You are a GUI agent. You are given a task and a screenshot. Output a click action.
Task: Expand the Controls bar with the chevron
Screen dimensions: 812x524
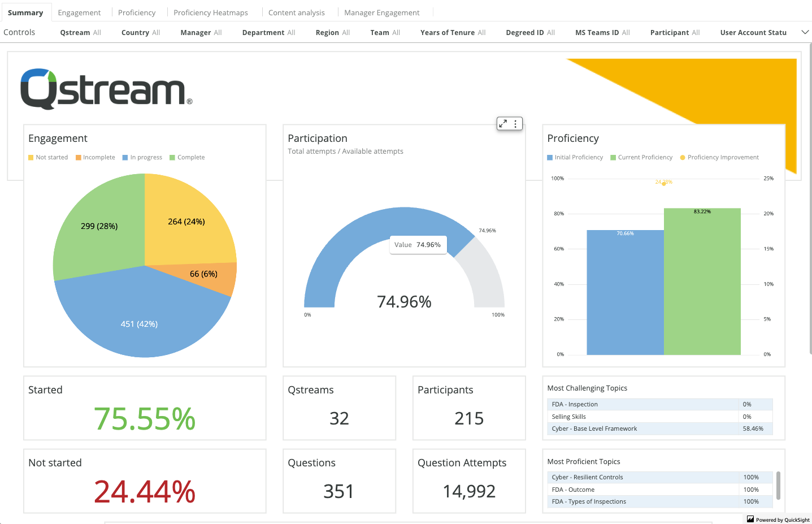click(x=805, y=32)
